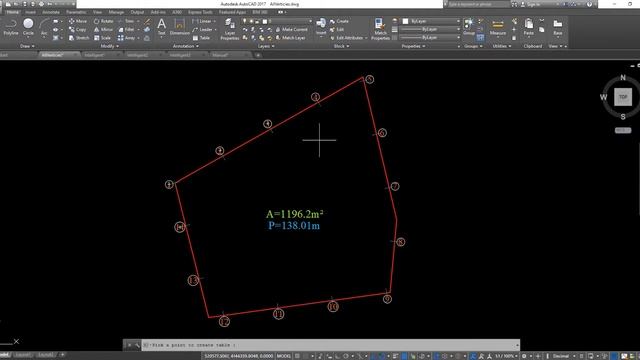Viewport: 640px width, 360px height.
Task: Activate the Move command
Action: coord(78,21)
